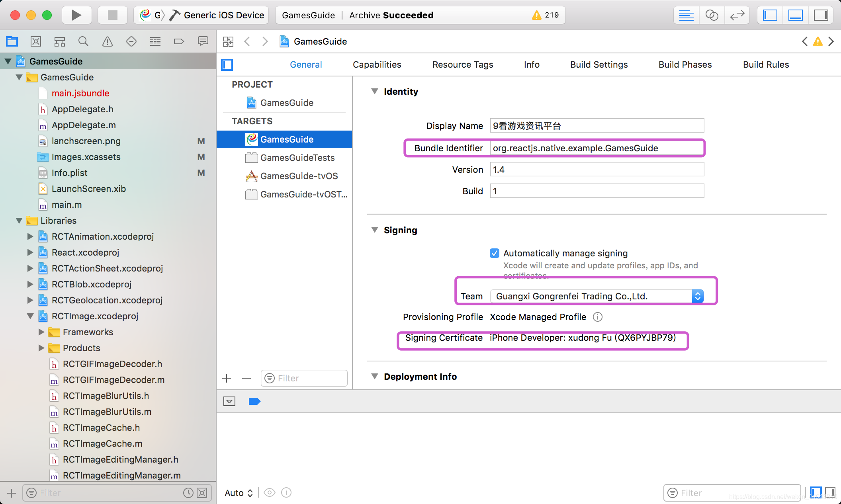Toggle the Debug area visibility
This screenshot has height=504, width=841.
(795, 15)
